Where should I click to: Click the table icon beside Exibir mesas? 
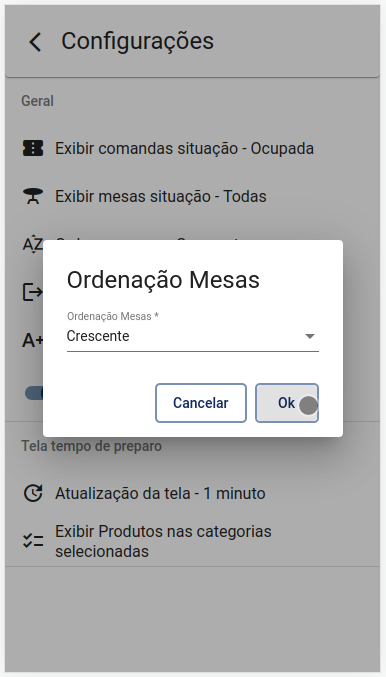[x=33, y=196]
